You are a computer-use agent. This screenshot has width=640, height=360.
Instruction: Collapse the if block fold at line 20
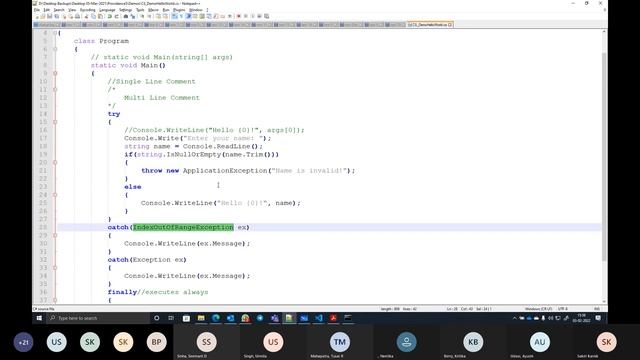[x=55, y=162]
